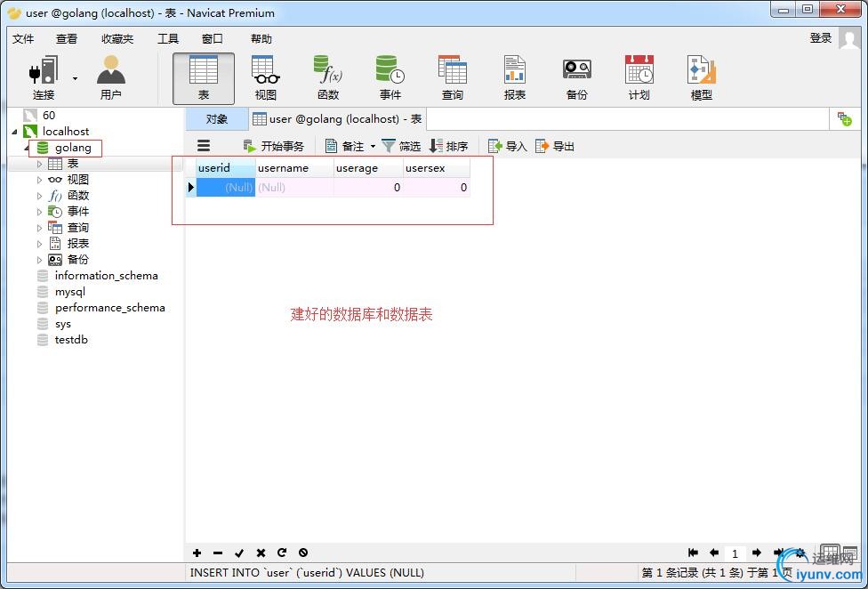Viewport: 868px width, 589px height.
Task: Click the add record plus icon
Action: pyautogui.click(x=197, y=553)
